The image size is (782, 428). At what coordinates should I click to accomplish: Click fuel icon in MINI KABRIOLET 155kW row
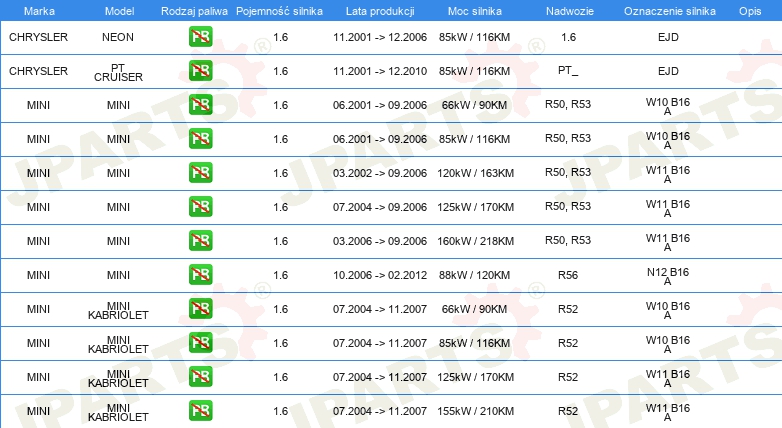pyautogui.click(x=200, y=410)
